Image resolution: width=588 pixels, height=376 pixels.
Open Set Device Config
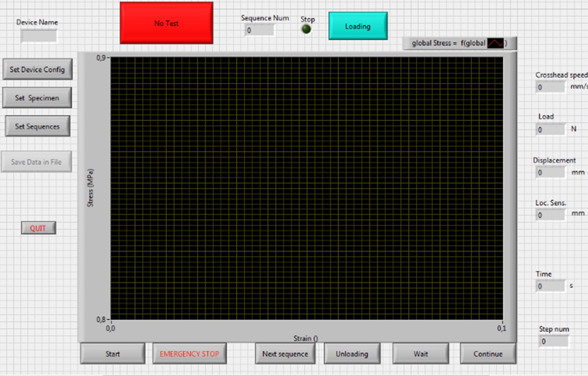[x=37, y=69]
